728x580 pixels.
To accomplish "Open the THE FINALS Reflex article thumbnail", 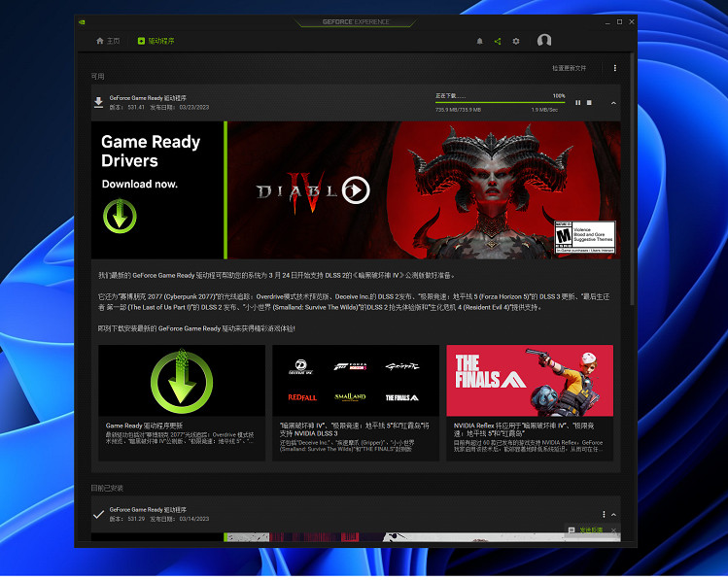I will tap(530, 380).
